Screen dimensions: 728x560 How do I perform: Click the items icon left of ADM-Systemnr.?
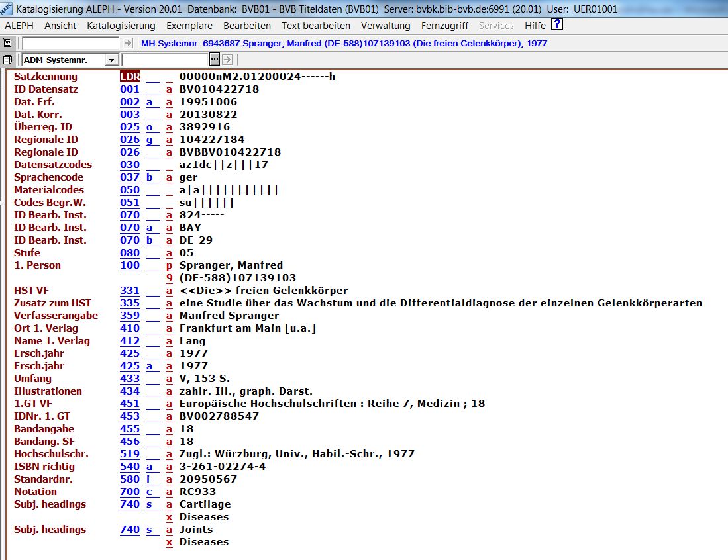7,60
